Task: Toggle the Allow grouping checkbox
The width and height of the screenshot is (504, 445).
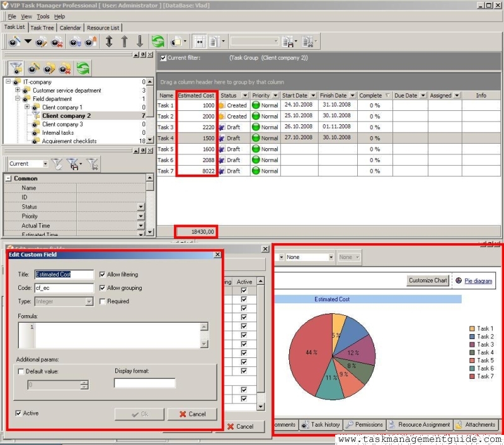Action: (102, 288)
